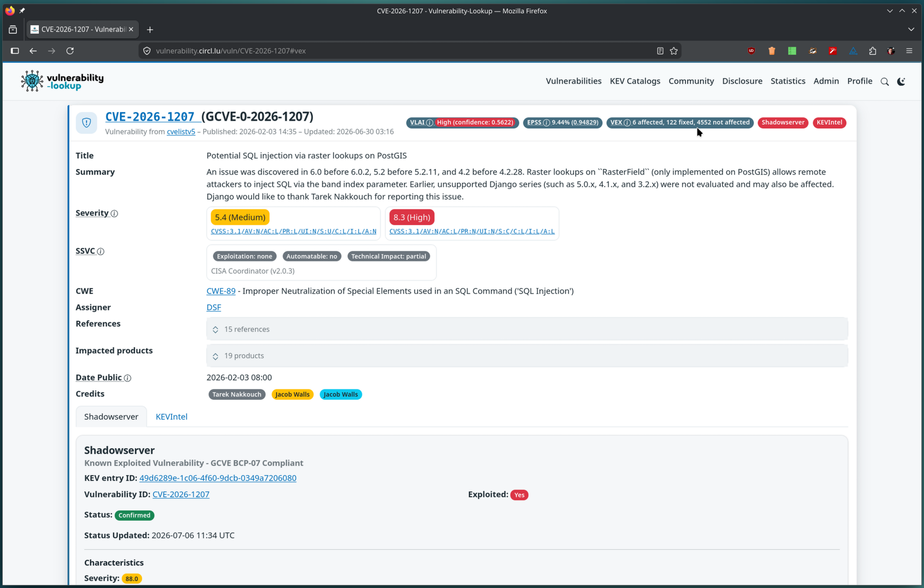The width and height of the screenshot is (924, 588).
Task: Click the Date Public info icon
Action: 127,378
